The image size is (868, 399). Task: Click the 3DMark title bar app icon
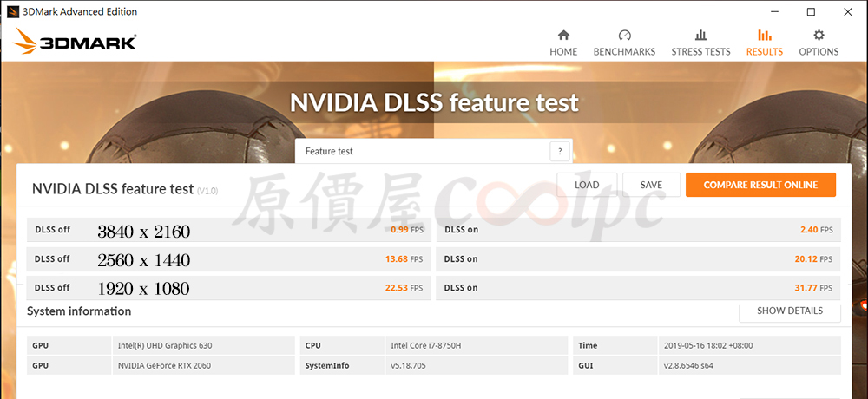(11, 11)
